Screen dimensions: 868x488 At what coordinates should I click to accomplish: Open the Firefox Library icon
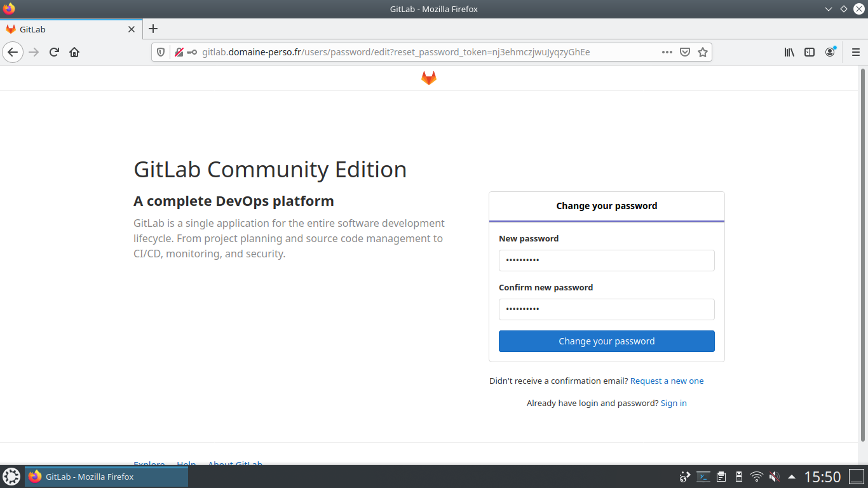pyautogui.click(x=789, y=52)
